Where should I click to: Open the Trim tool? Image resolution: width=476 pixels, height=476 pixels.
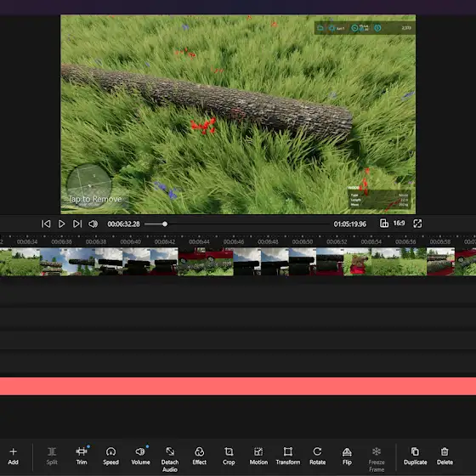pyautogui.click(x=82, y=456)
